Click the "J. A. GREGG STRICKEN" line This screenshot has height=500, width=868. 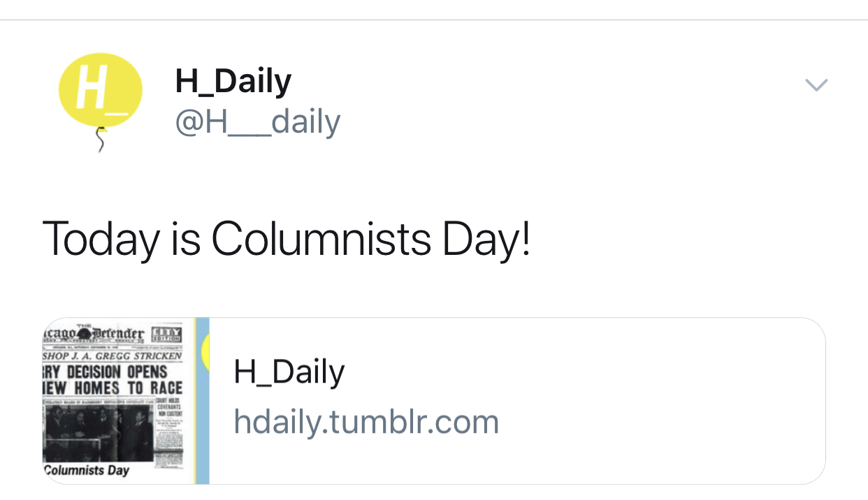pyautogui.click(x=112, y=355)
